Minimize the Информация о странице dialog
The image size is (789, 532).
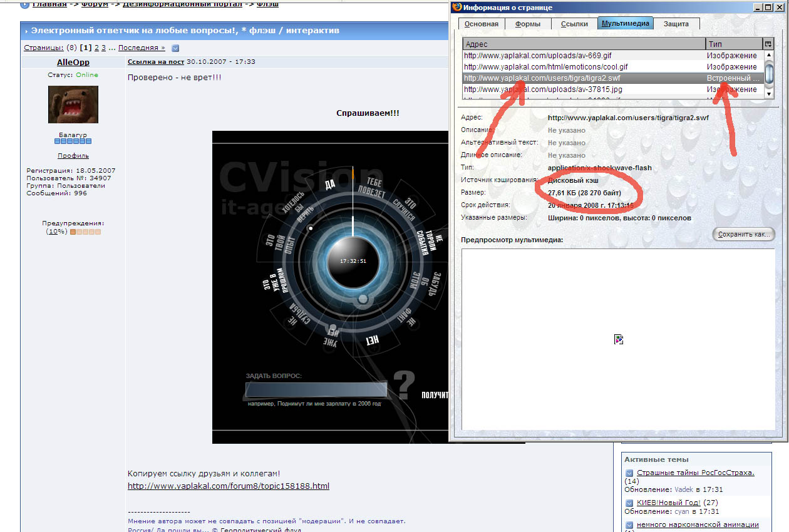758,7
